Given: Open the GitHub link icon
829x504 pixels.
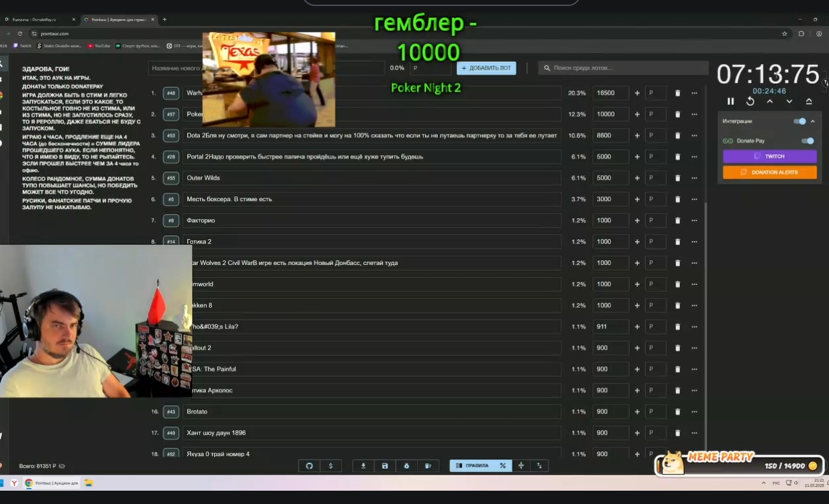Looking at the screenshot, I should pyautogui.click(x=309, y=466).
